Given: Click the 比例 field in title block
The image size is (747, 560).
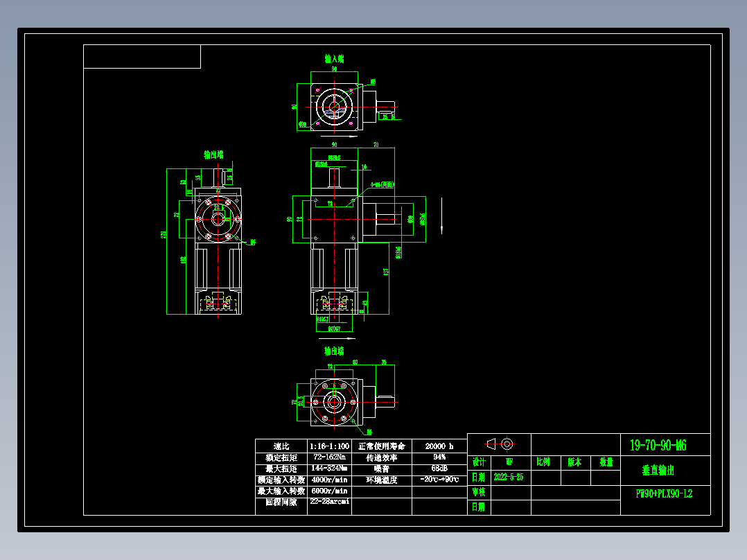Looking at the screenshot, I should pyautogui.click(x=543, y=462).
